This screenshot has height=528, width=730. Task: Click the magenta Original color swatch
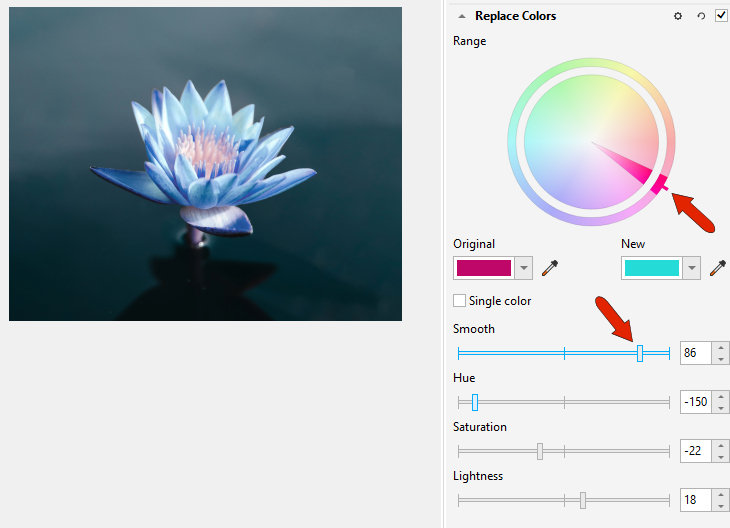click(484, 268)
